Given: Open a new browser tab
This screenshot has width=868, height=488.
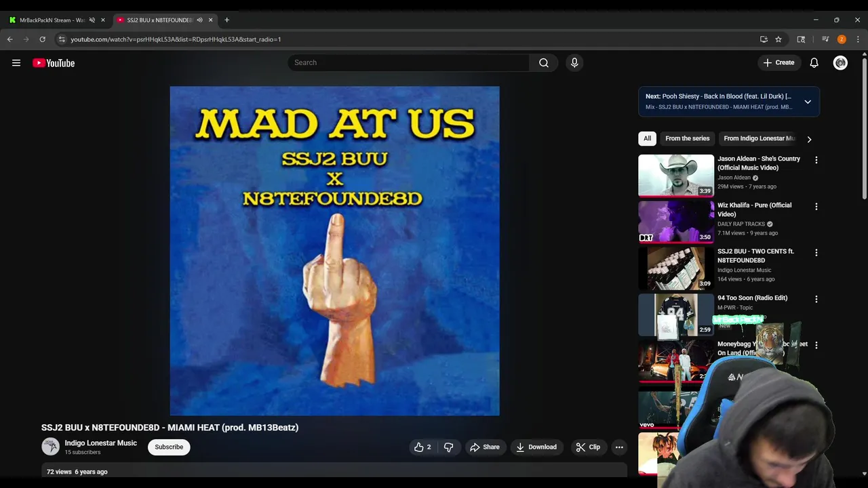Looking at the screenshot, I should (x=227, y=20).
